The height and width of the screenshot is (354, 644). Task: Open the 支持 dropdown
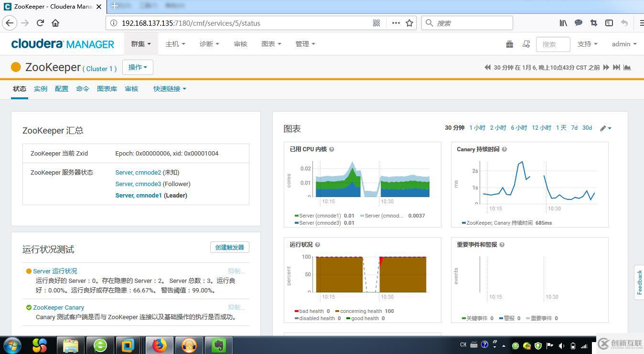588,44
